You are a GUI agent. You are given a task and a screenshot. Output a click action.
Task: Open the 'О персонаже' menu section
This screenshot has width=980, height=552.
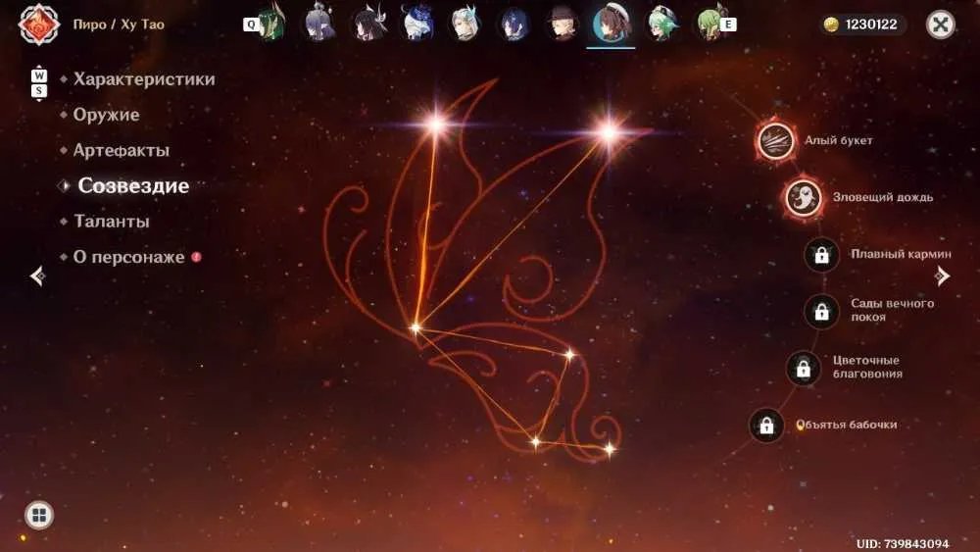tap(128, 257)
